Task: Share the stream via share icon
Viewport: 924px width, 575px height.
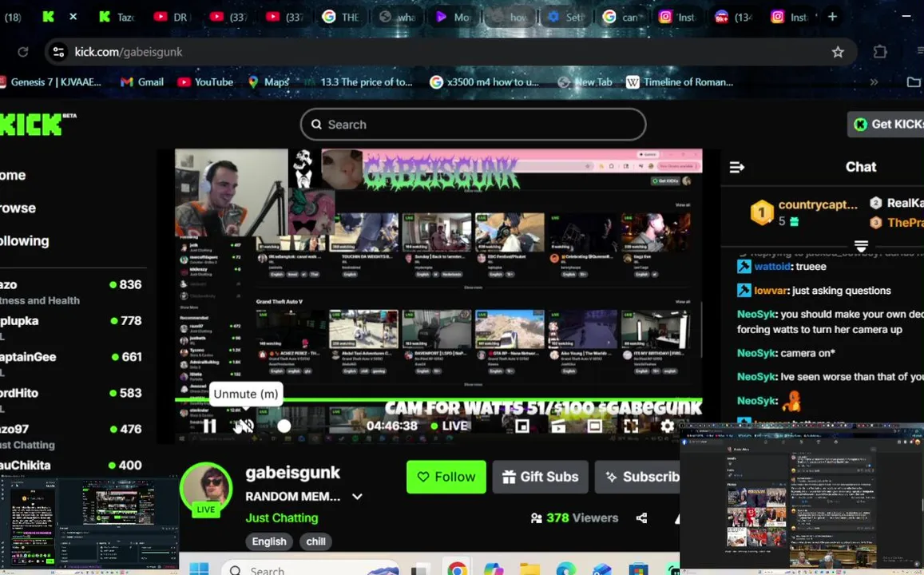Action: [642, 517]
